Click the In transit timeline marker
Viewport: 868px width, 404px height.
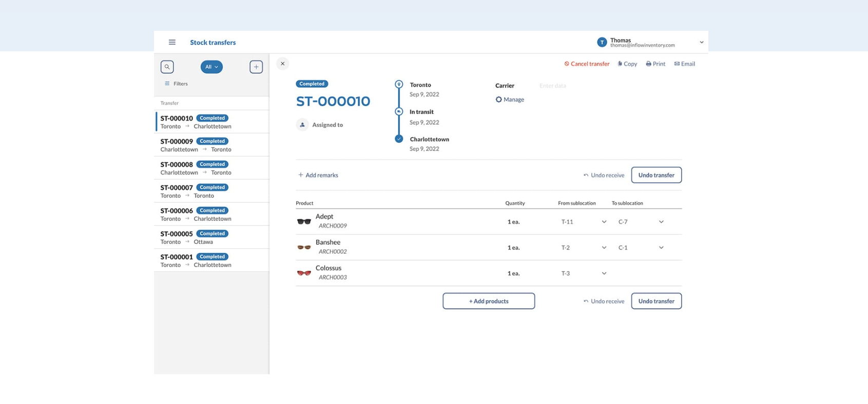(399, 111)
